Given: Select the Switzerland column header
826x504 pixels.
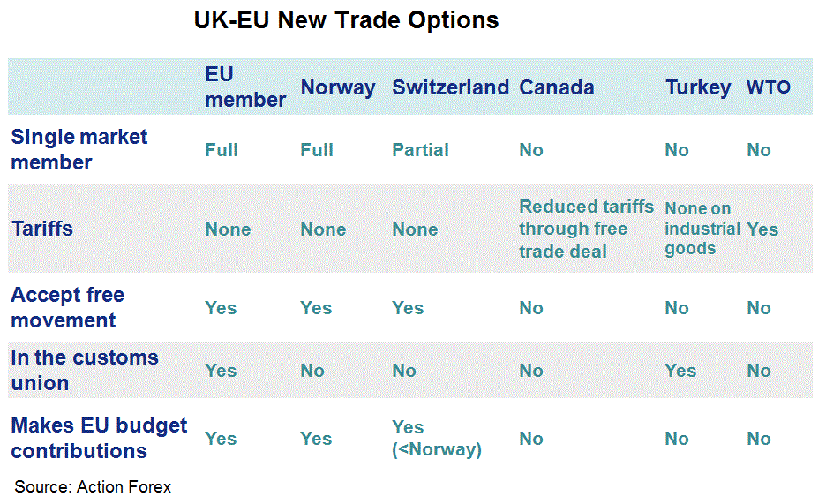Looking at the screenshot, I should tap(450, 87).
